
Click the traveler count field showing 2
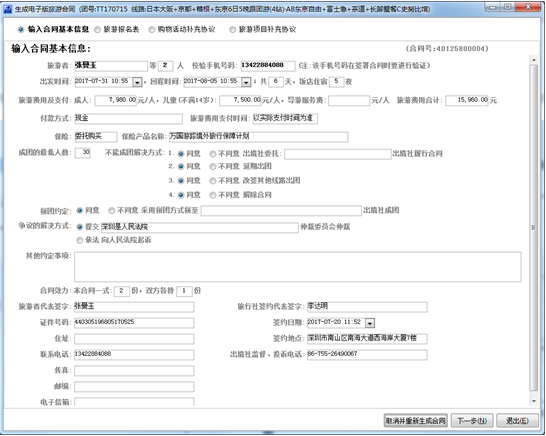click(x=165, y=66)
